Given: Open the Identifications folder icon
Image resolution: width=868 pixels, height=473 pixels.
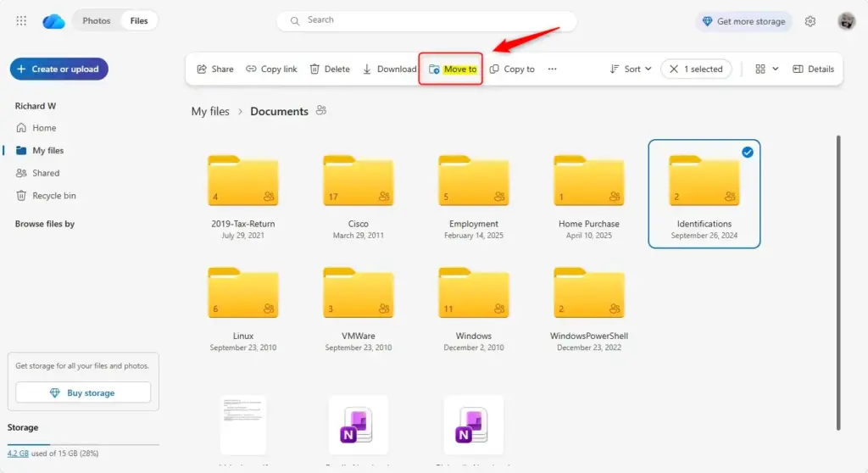Looking at the screenshot, I should (x=704, y=181).
